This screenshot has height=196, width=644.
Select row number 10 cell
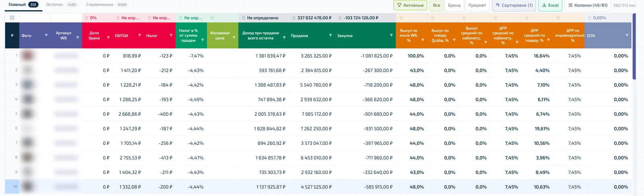(x=12, y=187)
